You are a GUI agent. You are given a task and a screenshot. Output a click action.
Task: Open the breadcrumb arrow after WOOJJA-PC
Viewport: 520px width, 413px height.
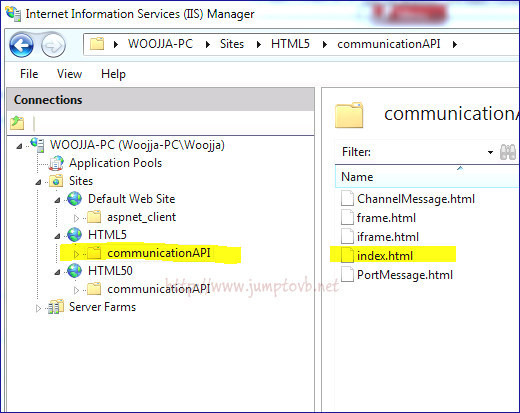[x=208, y=44]
